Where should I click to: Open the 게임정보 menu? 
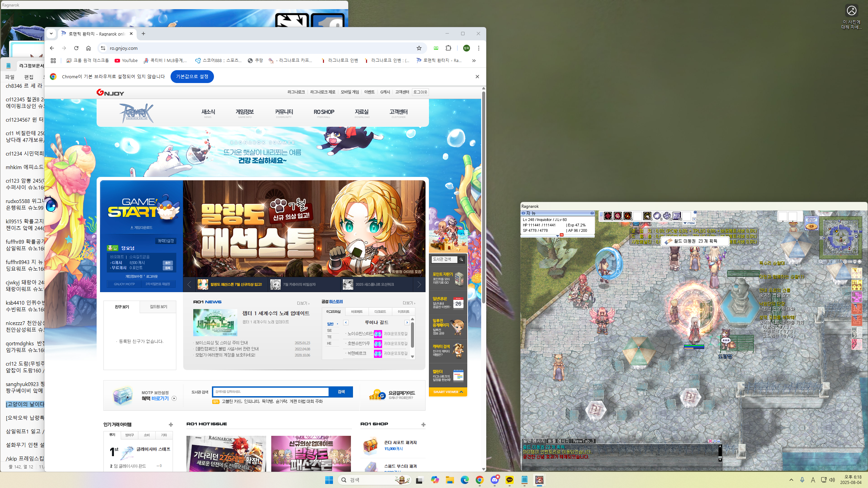[245, 113]
